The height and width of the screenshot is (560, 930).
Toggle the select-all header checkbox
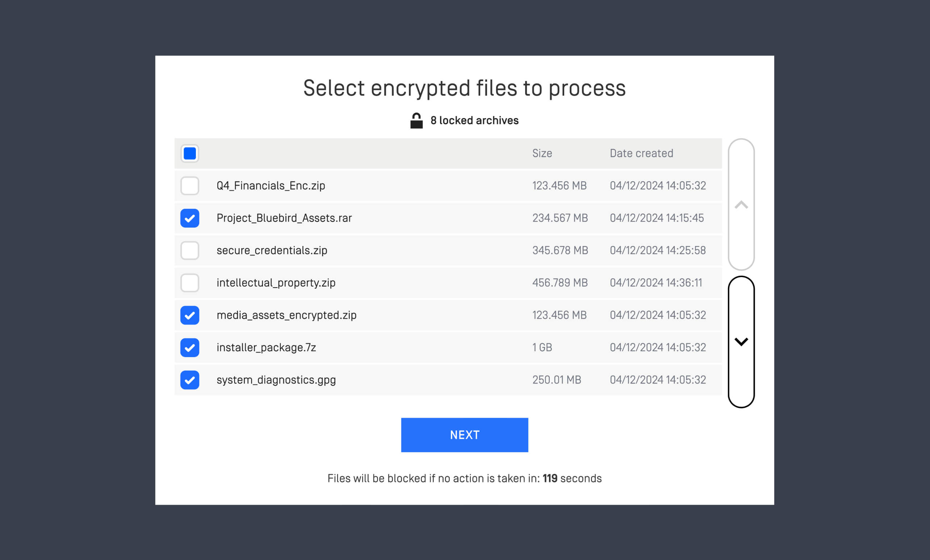[x=189, y=153]
